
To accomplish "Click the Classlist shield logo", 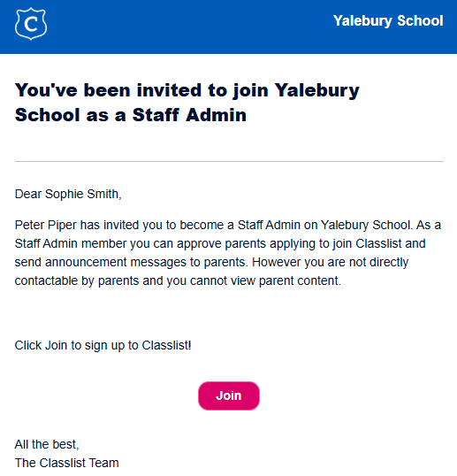I will tap(31, 24).
